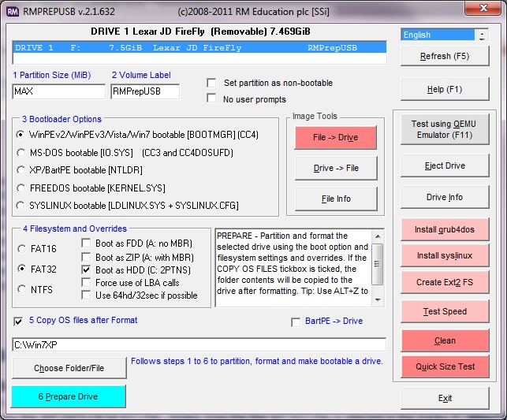Viewport: 507px width, 420px height.
Task: Click the RM application icon in title bar
Action: [13, 12]
